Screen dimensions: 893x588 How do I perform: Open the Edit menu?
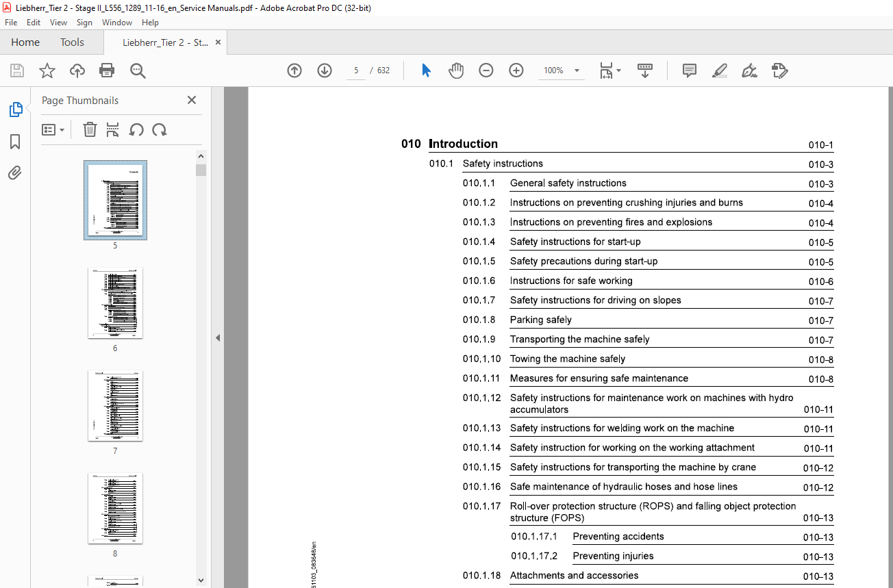(x=34, y=23)
